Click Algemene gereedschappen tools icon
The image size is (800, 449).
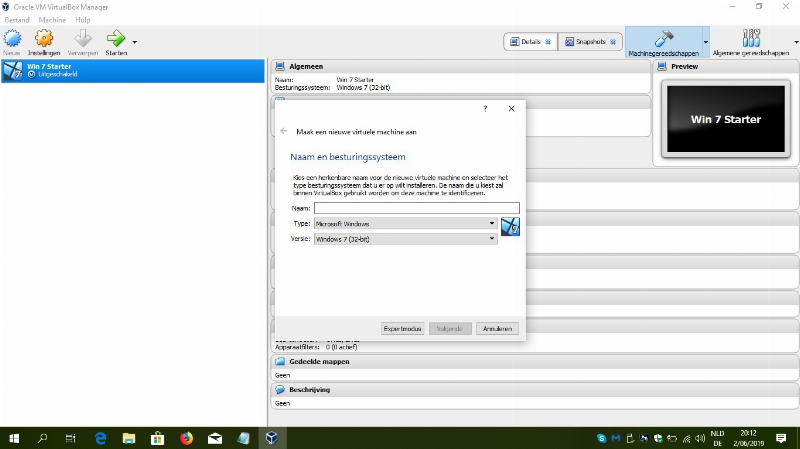coord(751,38)
